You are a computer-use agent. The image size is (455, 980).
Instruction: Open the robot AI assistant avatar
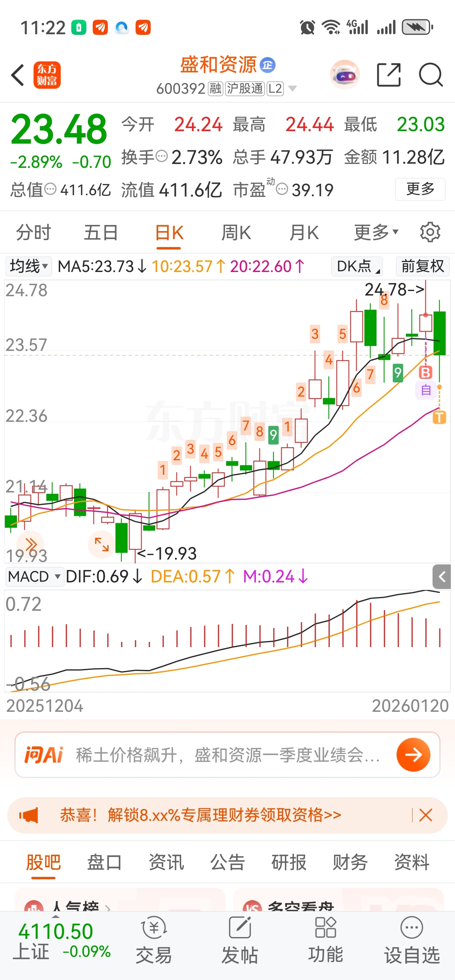(x=345, y=74)
